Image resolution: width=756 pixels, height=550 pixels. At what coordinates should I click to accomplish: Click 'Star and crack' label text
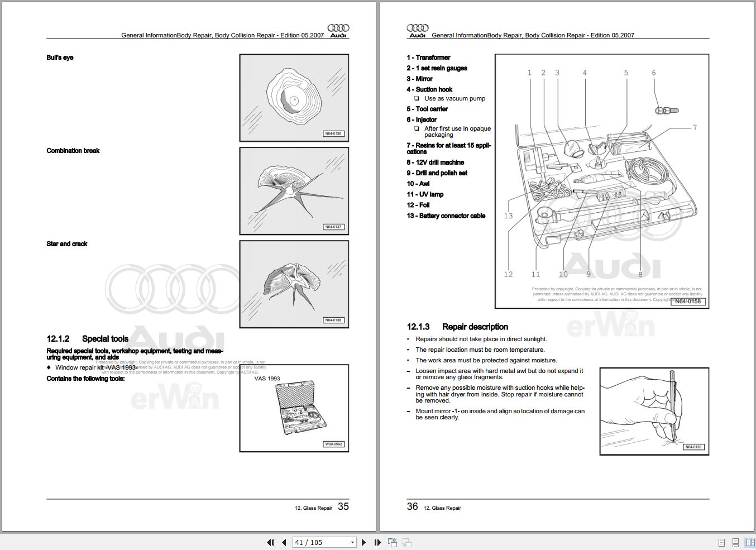[x=67, y=244]
